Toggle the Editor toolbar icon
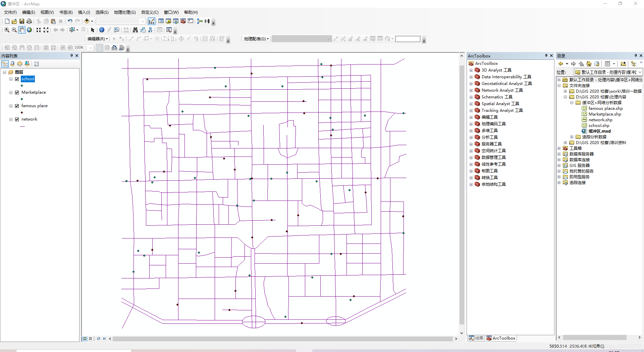 click(x=152, y=21)
